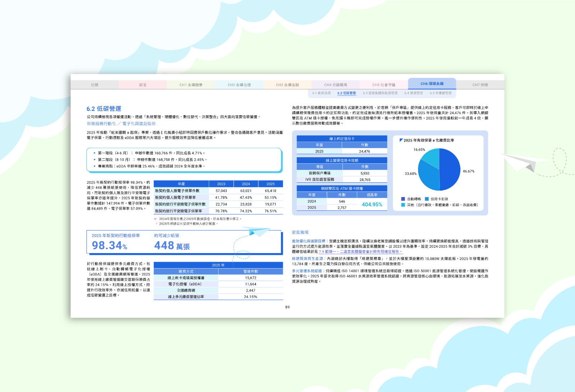Screen dimensions: 575x392
Task: Go to the 前言 tab
Action: point(143,85)
